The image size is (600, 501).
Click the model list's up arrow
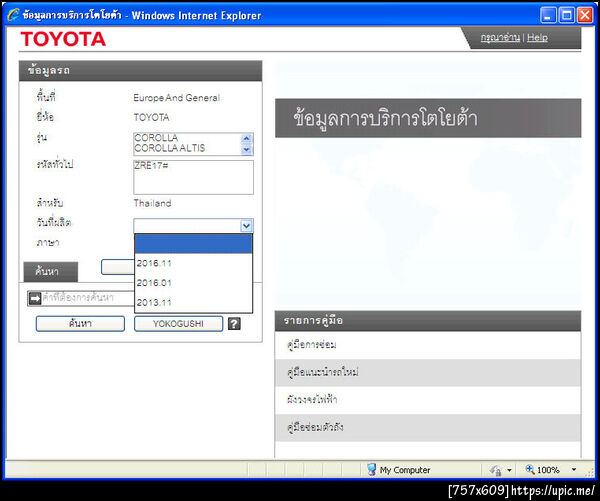click(x=247, y=138)
